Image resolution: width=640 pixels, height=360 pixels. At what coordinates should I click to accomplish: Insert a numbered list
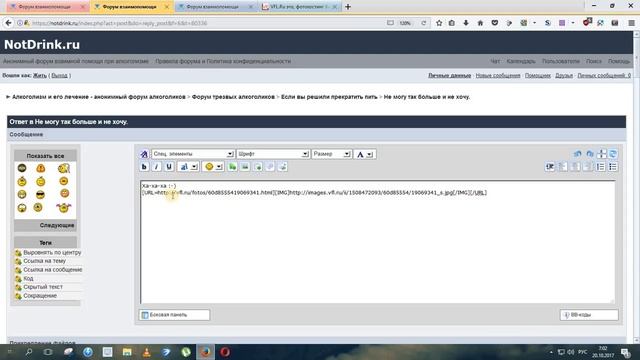click(x=600, y=167)
